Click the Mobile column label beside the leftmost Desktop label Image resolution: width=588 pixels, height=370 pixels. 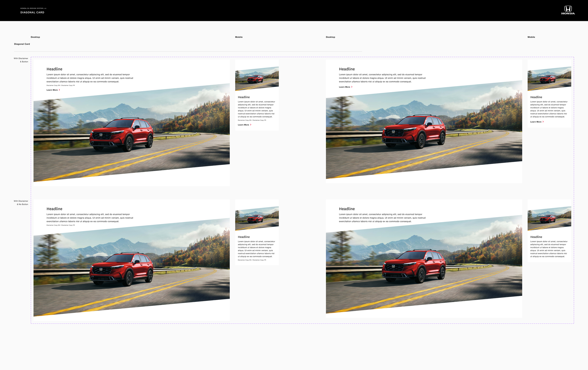click(x=239, y=37)
